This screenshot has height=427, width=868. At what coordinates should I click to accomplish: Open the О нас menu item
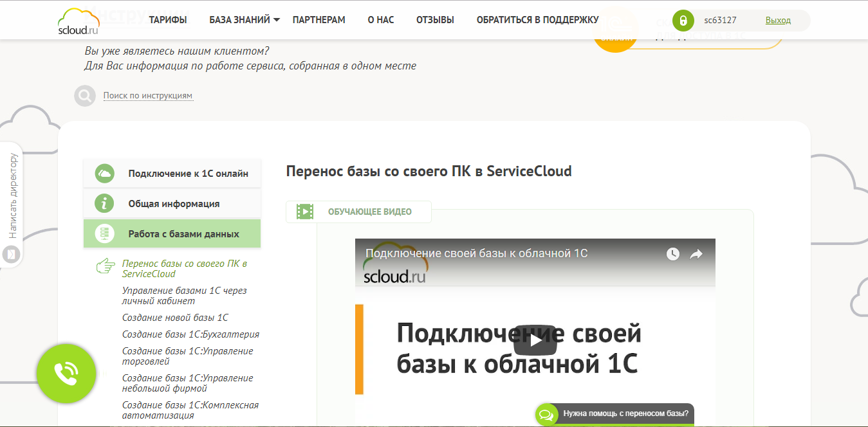tap(381, 20)
